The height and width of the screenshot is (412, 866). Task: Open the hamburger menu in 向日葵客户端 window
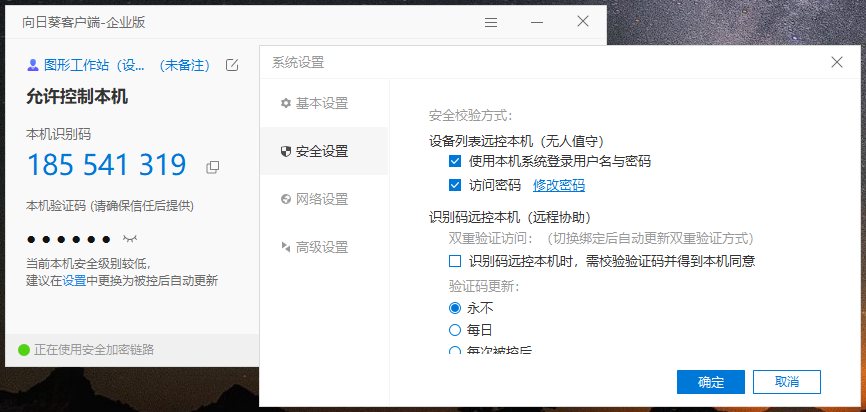(x=491, y=22)
